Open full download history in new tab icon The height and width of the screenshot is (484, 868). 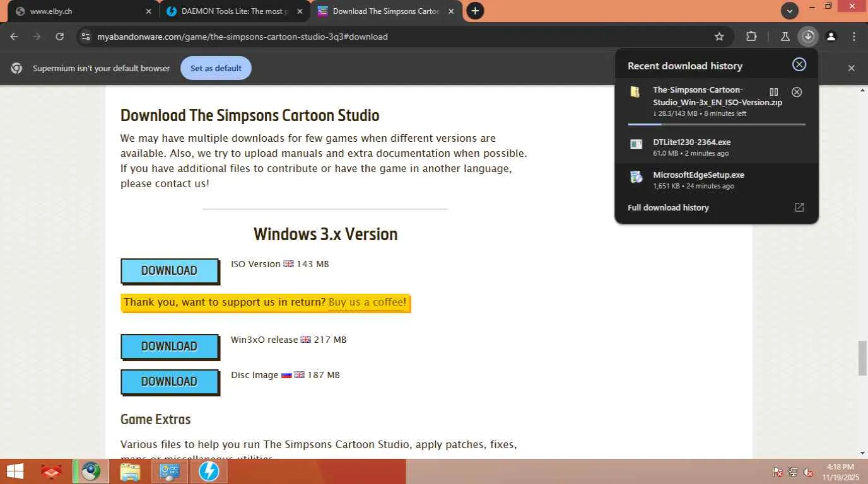tap(799, 207)
